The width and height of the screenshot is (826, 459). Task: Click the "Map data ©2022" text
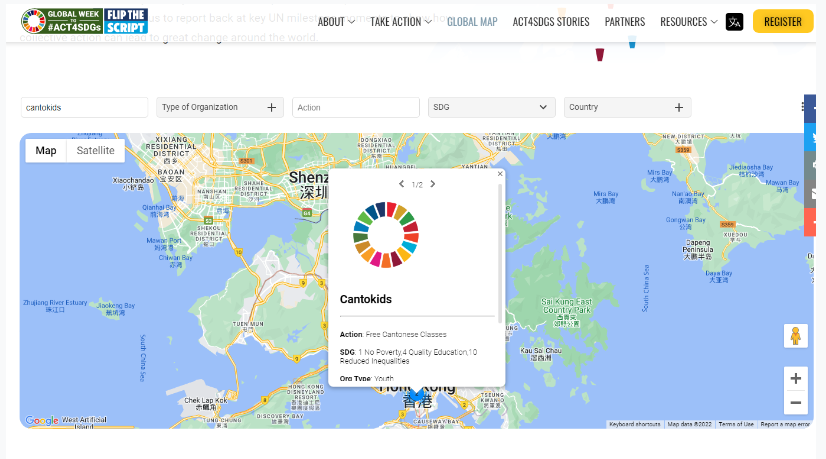[690, 424]
